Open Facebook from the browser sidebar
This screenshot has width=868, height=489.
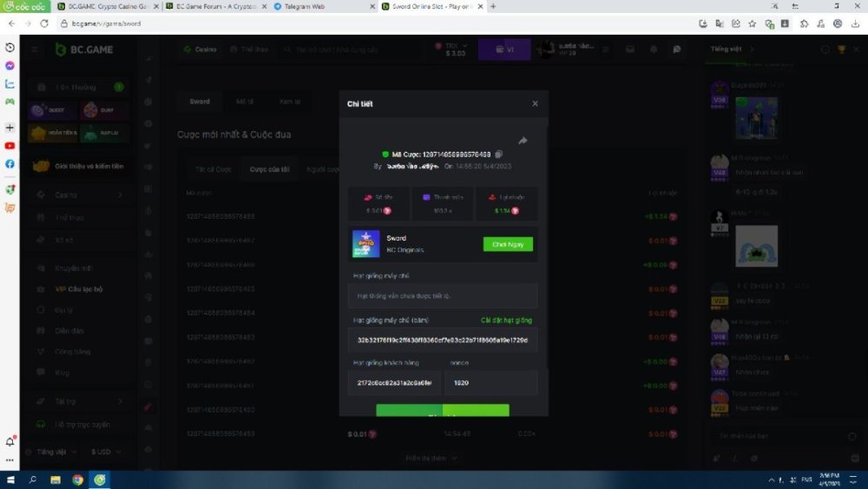click(10, 164)
